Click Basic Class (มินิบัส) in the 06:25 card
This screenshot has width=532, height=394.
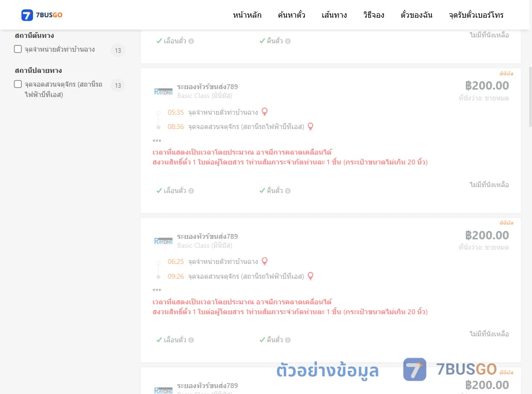pyautogui.click(x=204, y=245)
